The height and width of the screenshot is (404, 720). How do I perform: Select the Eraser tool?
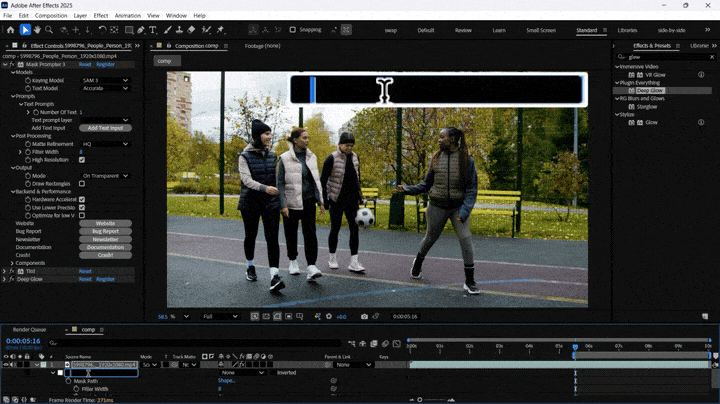tap(191, 30)
